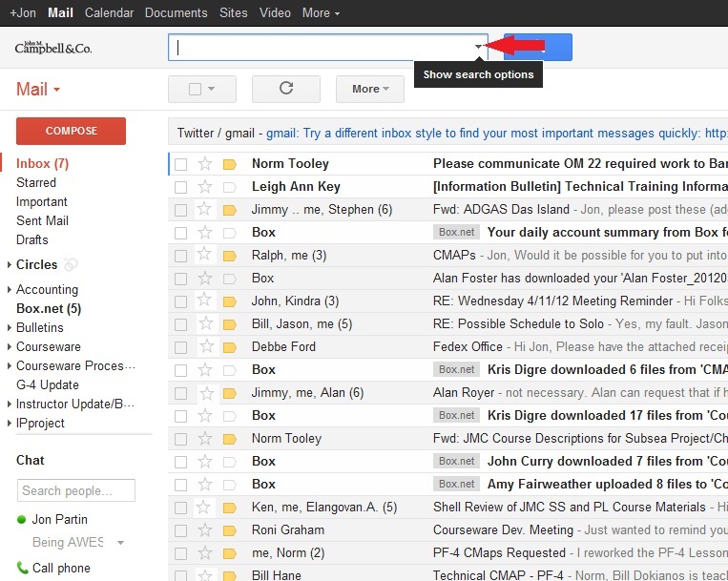Open Video from top bar
The height and width of the screenshot is (581, 728).
tap(275, 12)
